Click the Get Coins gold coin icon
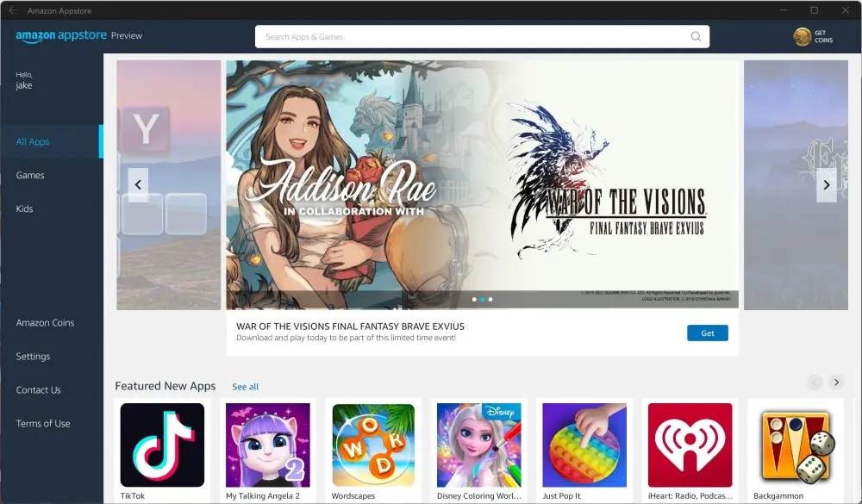 tap(802, 37)
